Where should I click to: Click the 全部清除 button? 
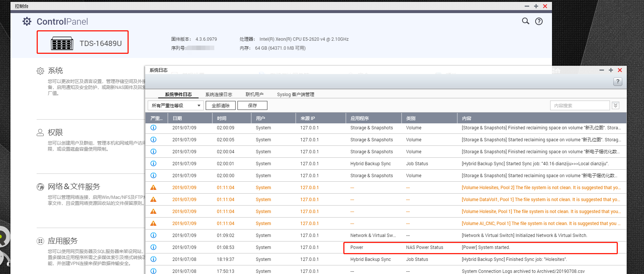(x=221, y=106)
